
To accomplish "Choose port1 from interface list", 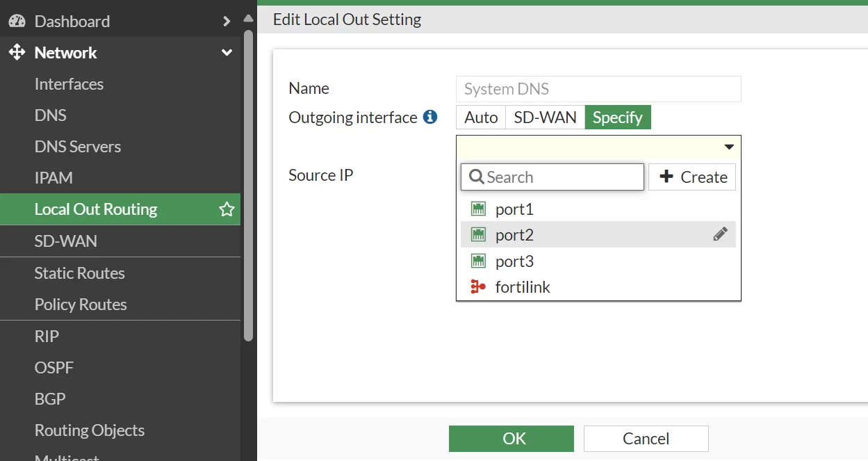I will (598, 209).
